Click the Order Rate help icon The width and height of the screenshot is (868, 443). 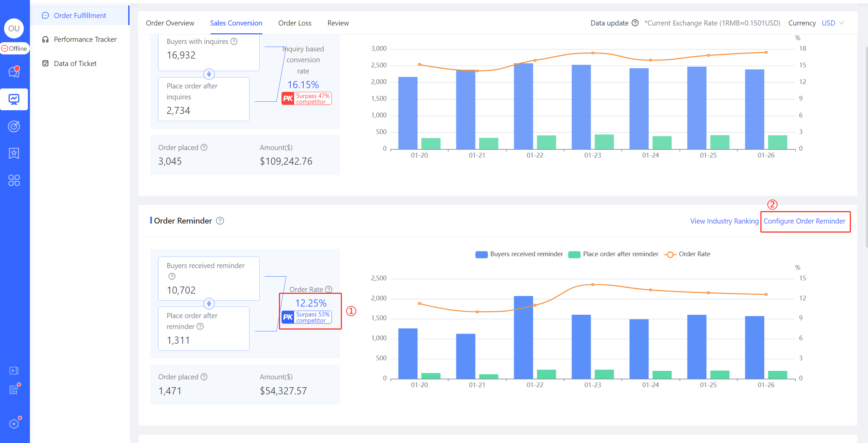[x=328, y=289]
